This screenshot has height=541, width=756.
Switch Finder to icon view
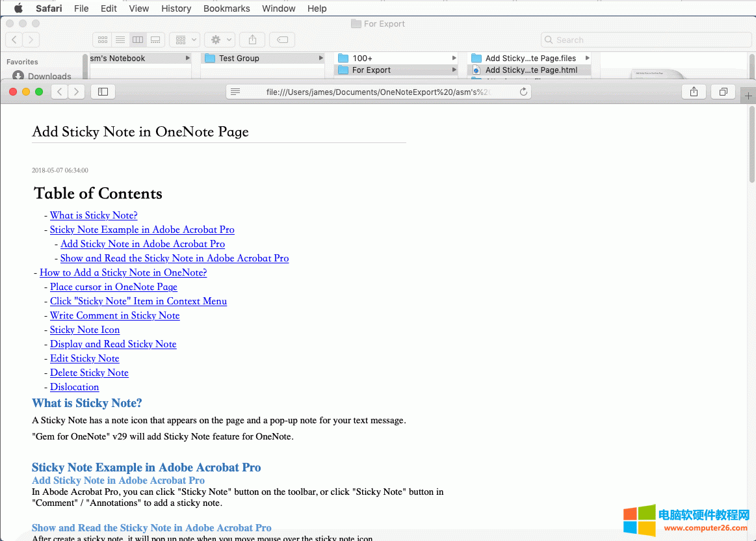click(102, 40)
